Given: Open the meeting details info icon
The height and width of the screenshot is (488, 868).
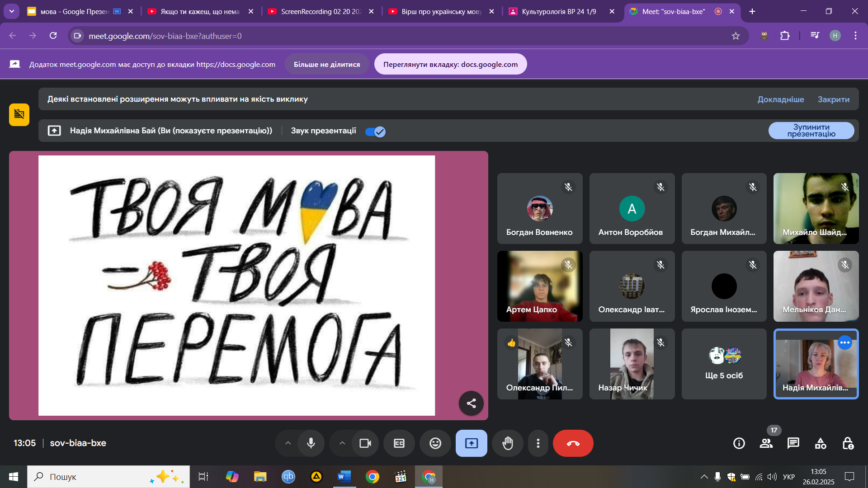Looking at the screenshot, I should pos(739,443).
